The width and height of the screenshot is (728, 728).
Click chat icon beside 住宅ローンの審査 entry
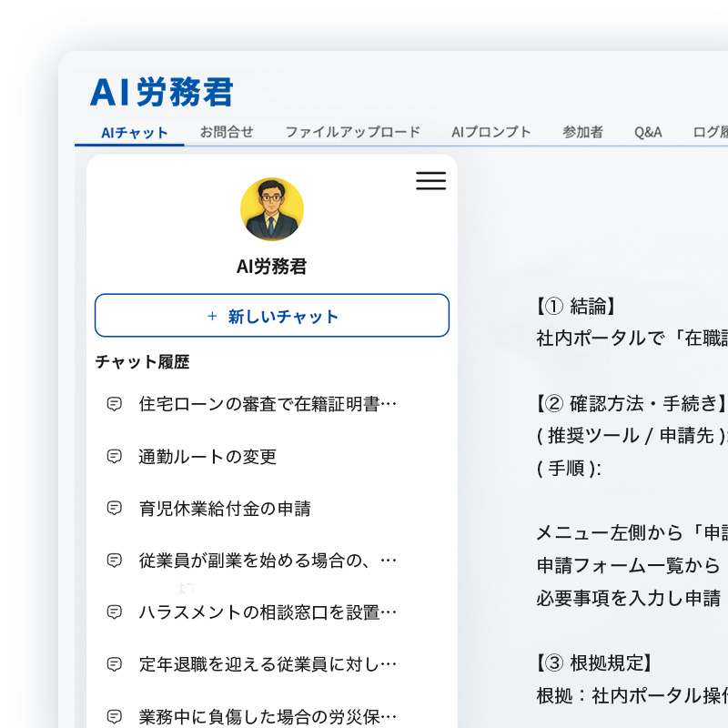pos(115,404)
